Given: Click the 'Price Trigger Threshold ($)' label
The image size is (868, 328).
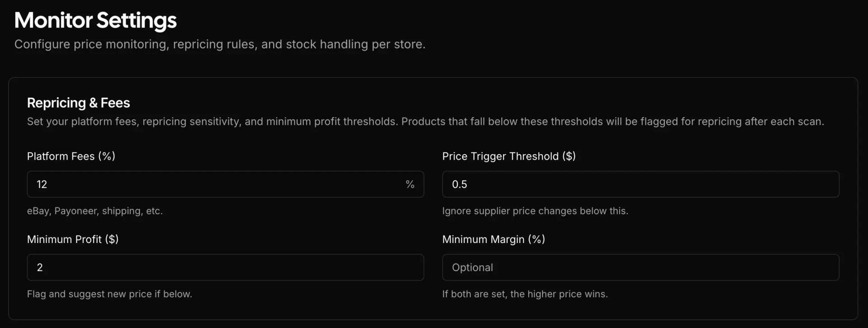Looking at the screenshot, I should pyautogui.click(x=509, y=156).
